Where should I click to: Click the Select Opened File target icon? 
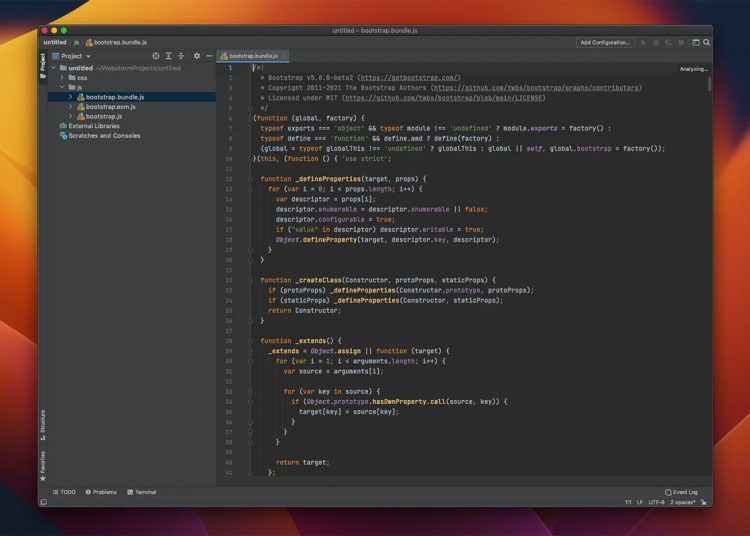coord(155,56)
